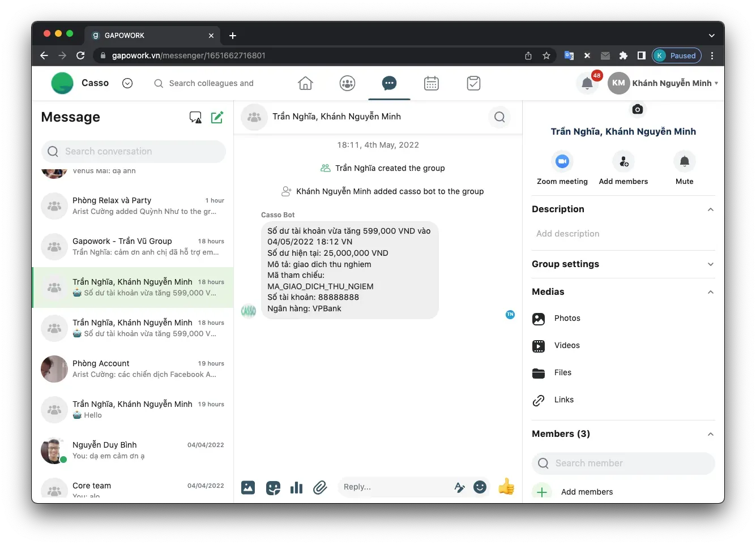The width and height of the screenshot is (756, 545).
Task: Click the Reply message box
Action: [x=396, y=487]
